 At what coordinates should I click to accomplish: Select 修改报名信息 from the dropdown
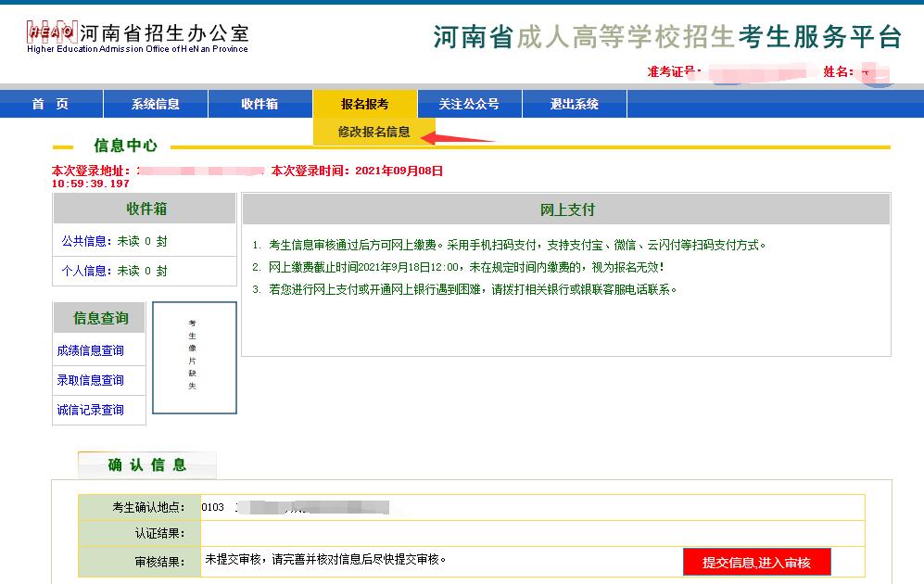pos(373,132)
